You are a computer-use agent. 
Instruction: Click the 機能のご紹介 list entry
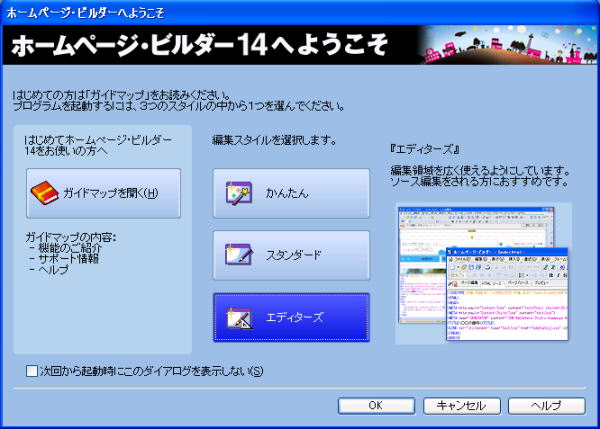tap(70, 248)
